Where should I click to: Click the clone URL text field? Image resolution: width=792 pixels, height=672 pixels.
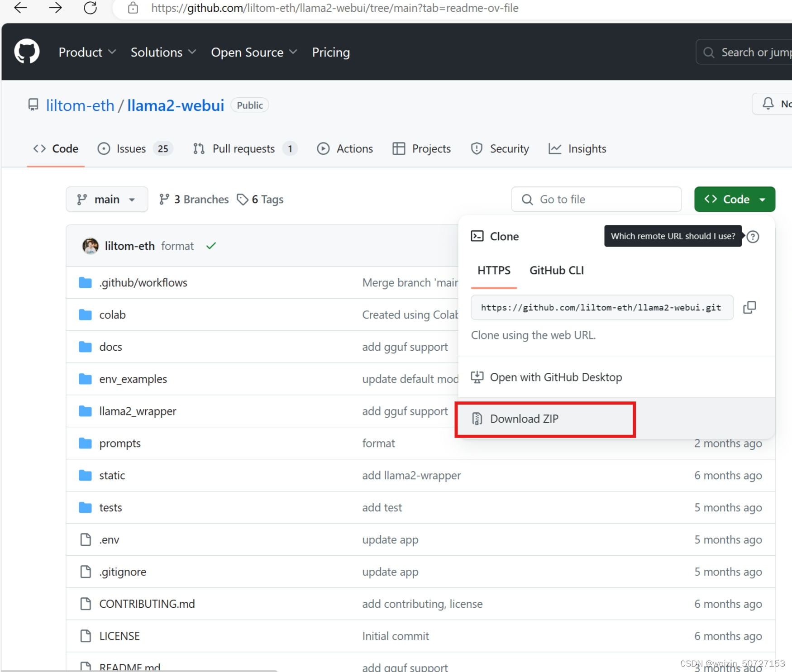click(x=602, y=307)
